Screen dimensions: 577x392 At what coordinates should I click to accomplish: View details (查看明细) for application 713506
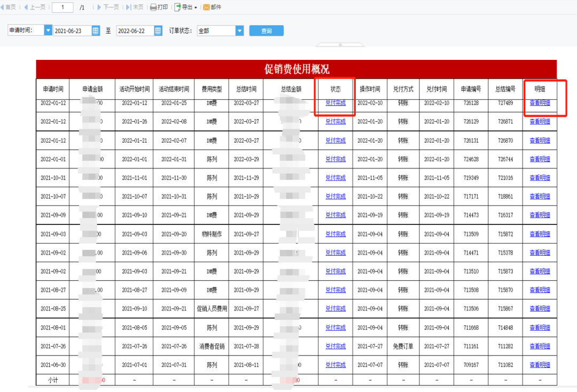tap(540, 309)
